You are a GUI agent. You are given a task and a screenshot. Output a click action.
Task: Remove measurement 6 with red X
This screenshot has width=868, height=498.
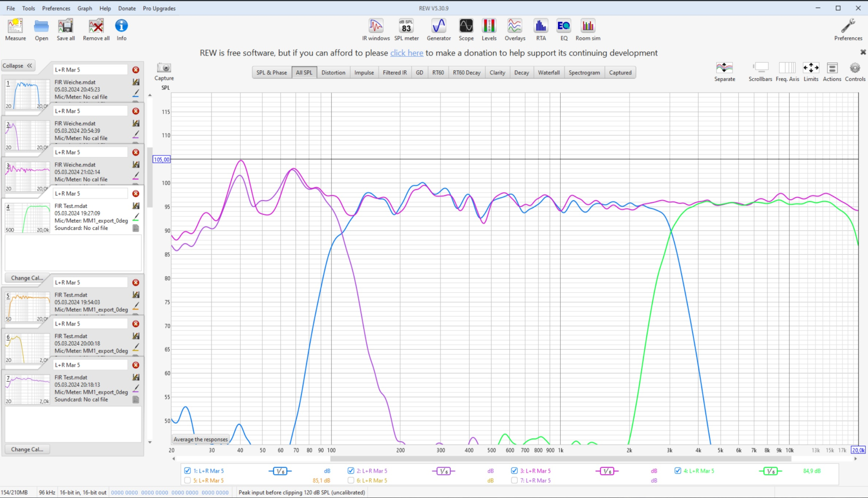coord(136,324)
